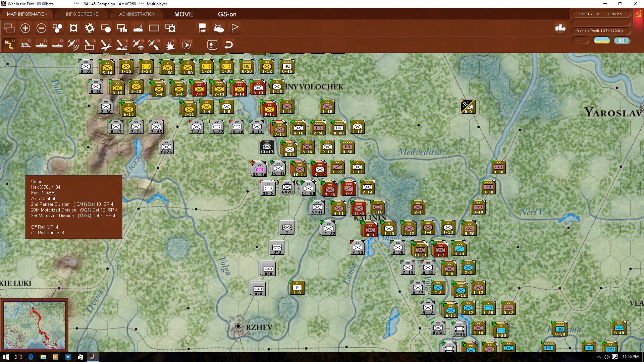Viewport: 644px width, 362px height.
Task: Open the bar chart podium icon
Action: 560,28
